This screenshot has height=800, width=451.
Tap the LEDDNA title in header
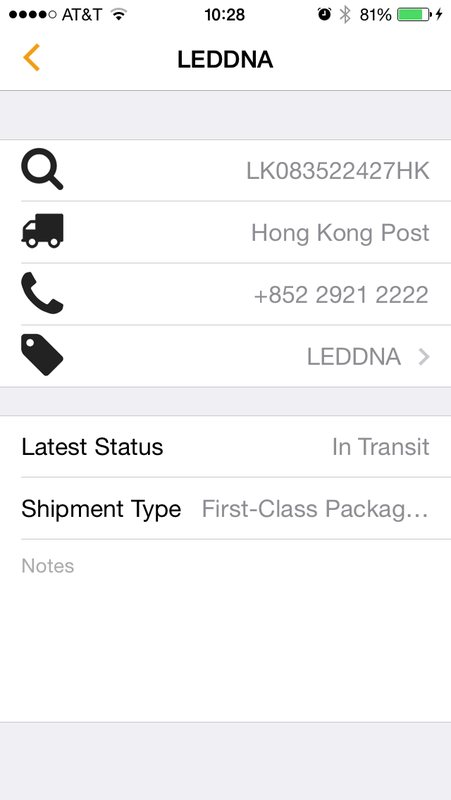tap(226, 60)
